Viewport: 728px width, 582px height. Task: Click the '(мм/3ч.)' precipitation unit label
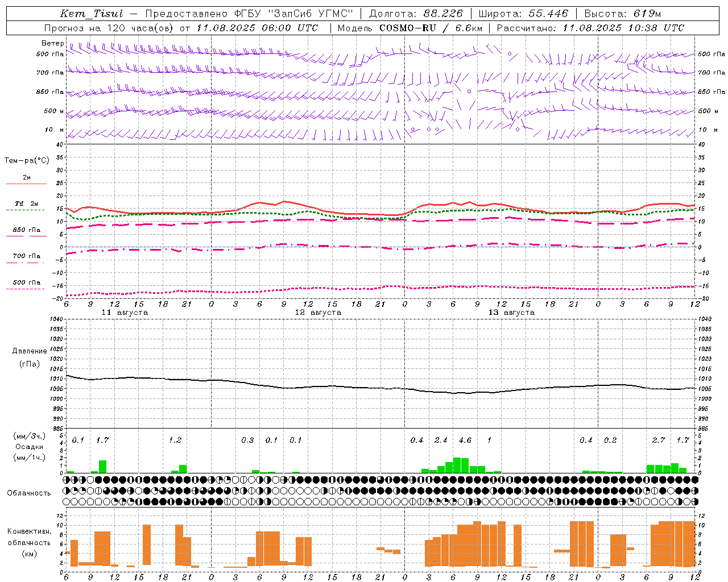(x=30, y=436)
